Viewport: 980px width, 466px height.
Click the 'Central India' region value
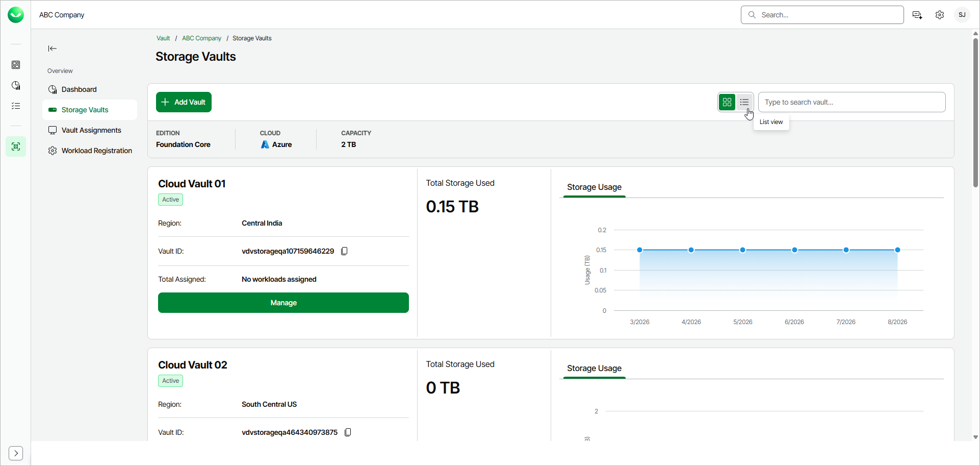[x=262, y=223]
